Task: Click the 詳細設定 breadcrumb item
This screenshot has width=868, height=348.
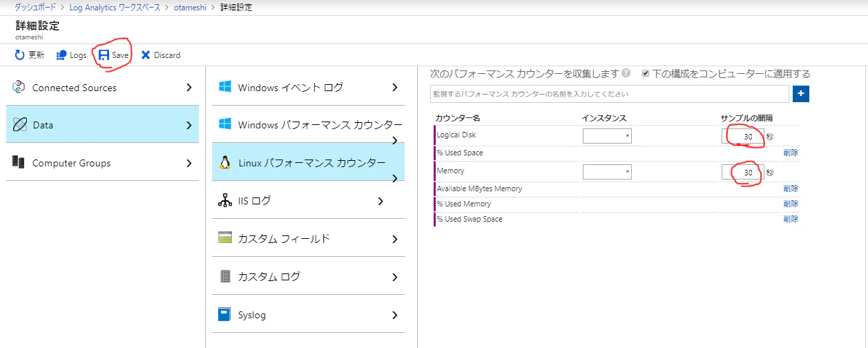Action: pos(236,7)
